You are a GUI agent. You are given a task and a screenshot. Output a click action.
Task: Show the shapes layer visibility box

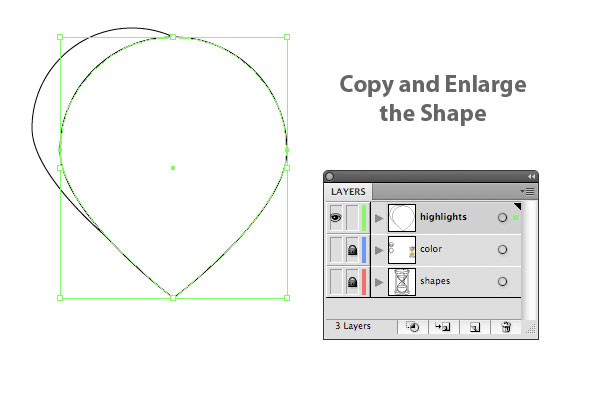[x=336, y=282]
